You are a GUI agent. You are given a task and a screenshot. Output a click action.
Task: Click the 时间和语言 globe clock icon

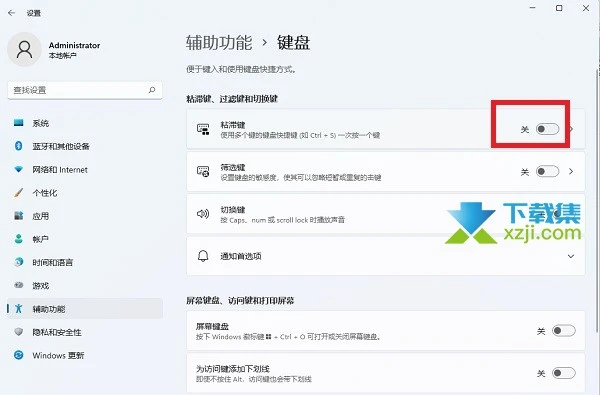tap(18, 262)
